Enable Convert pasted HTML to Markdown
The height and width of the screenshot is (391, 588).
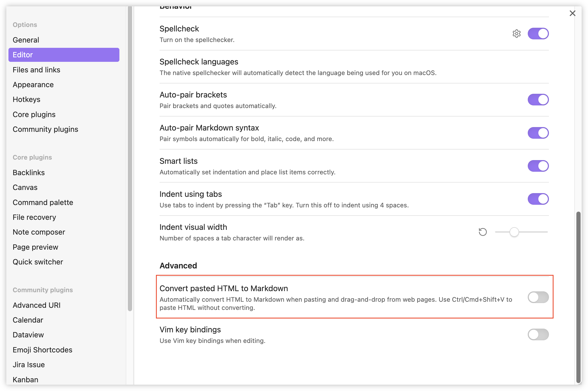click(x=538, y=297)
